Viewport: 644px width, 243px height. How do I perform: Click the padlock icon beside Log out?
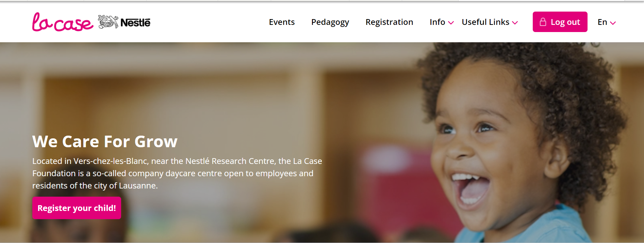543,22
